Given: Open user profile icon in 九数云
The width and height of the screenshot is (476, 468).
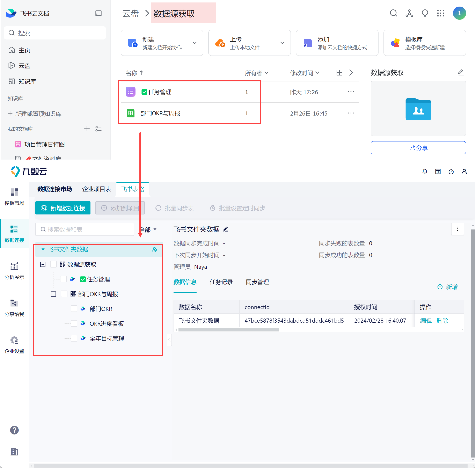Looking at the screenshot, I should point(464,171).
